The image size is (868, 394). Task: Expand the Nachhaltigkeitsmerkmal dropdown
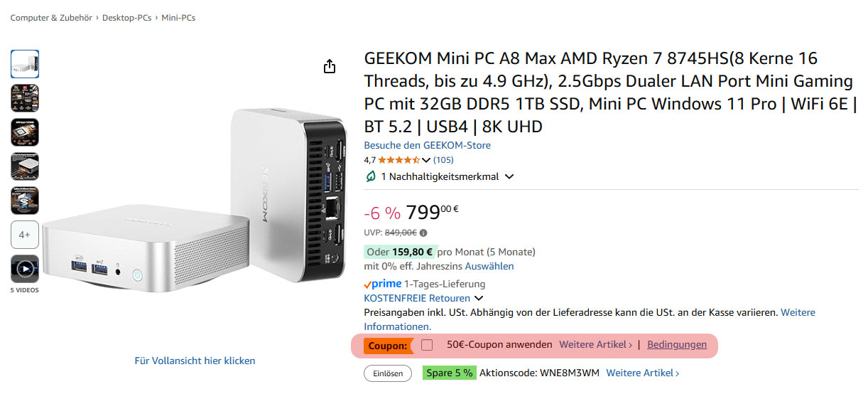point(509,177)
